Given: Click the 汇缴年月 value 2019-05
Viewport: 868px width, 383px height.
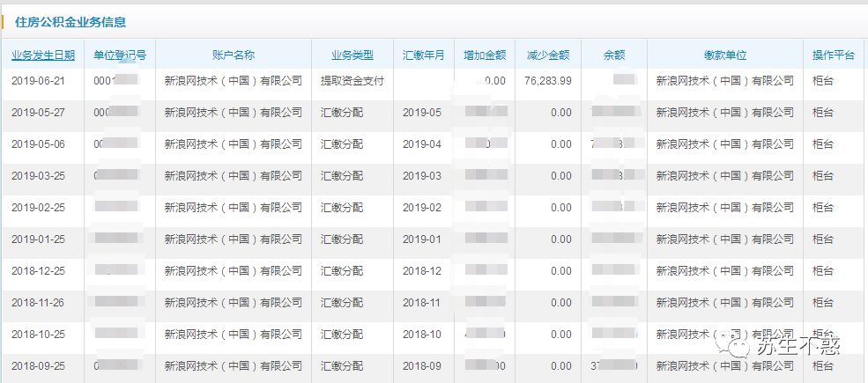Looking at the screenshot, I should pos(422,113).
